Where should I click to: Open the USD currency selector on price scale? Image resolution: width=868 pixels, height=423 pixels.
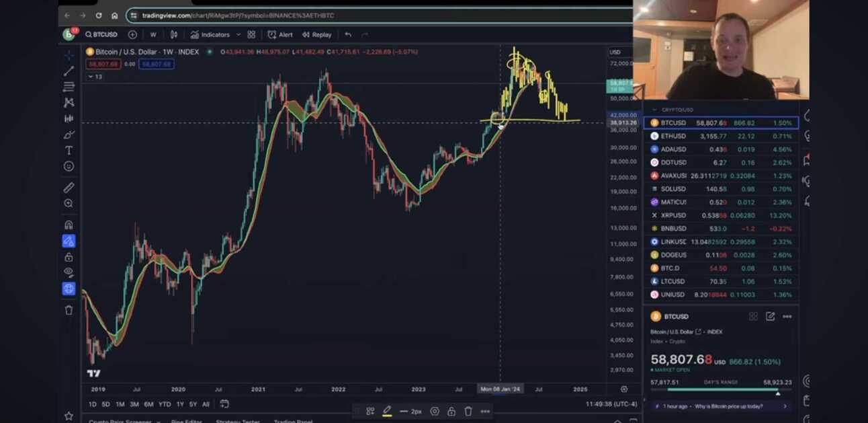pyautogui.click(x=615, y=52)
